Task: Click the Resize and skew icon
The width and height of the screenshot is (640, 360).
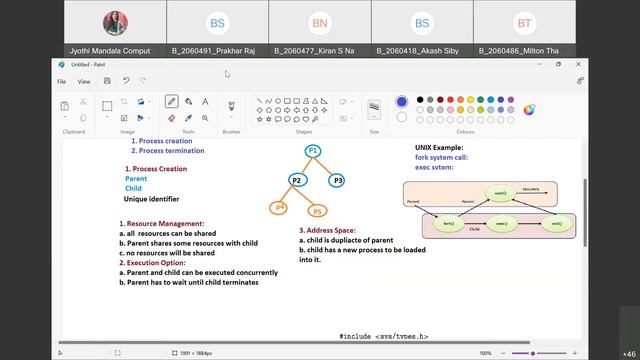Action: [124, 118]
